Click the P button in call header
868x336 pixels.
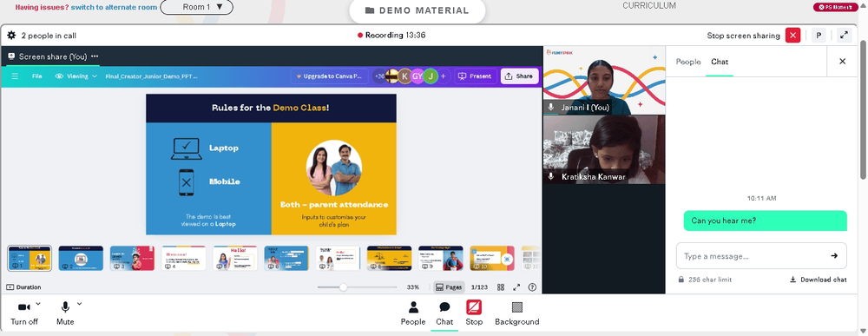(819, 36)
